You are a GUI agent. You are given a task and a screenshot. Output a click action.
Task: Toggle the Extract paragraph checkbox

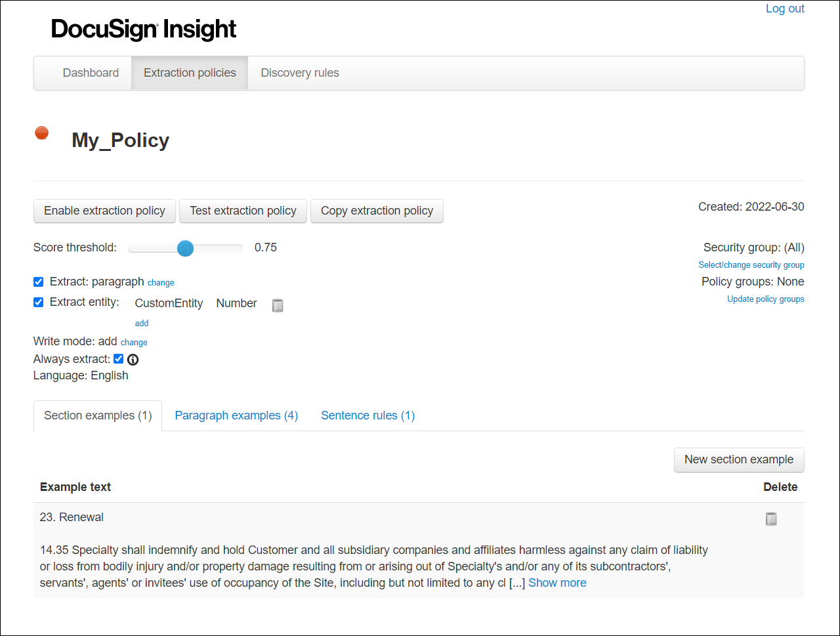pos(38,281)
